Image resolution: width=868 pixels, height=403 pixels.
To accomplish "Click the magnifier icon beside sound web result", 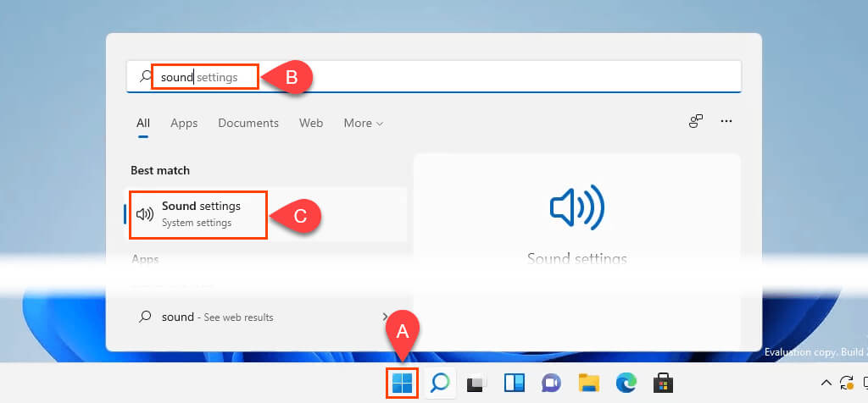I will pos(145,317).
